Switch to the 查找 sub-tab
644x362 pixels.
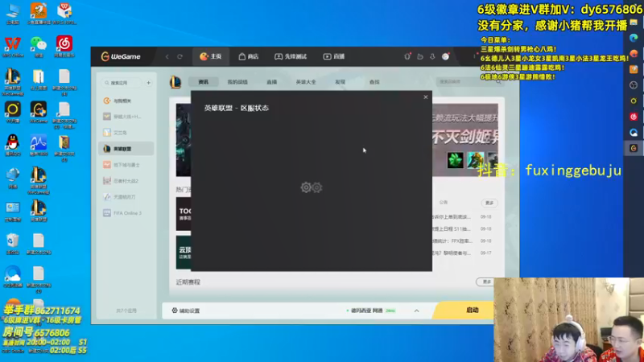[x=374, y=82]
